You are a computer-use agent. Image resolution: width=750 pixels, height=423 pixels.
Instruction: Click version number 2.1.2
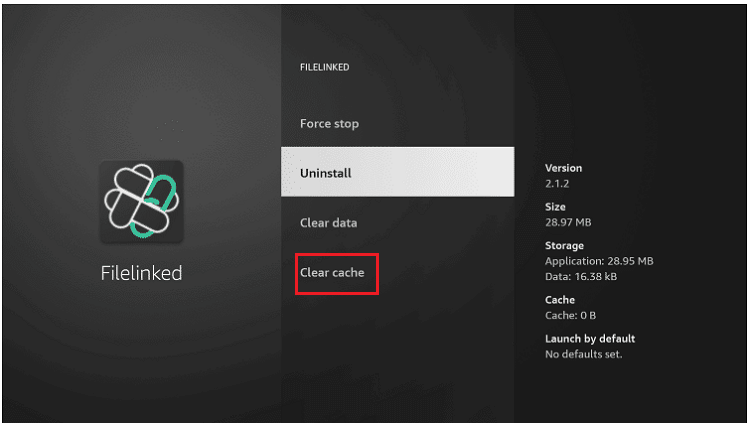click(x=557, y=184)
